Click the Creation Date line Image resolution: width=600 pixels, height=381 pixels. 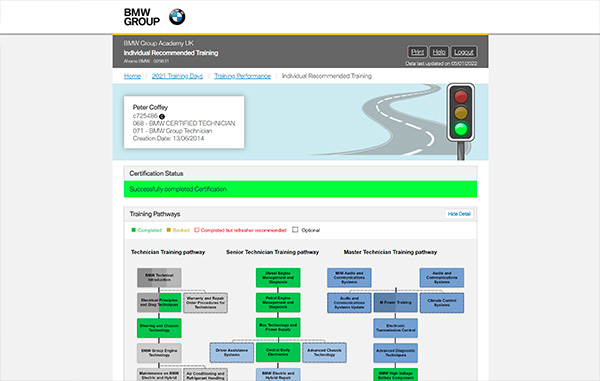[168, 138]
